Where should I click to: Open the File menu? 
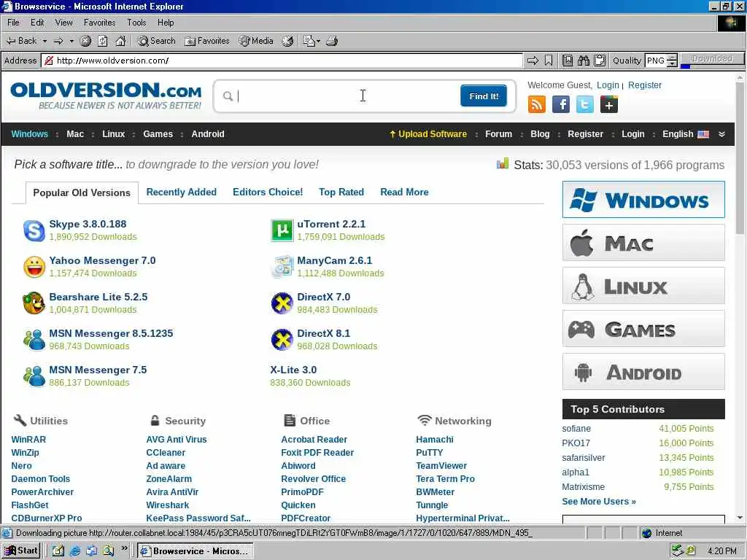(x=13, y=23)
